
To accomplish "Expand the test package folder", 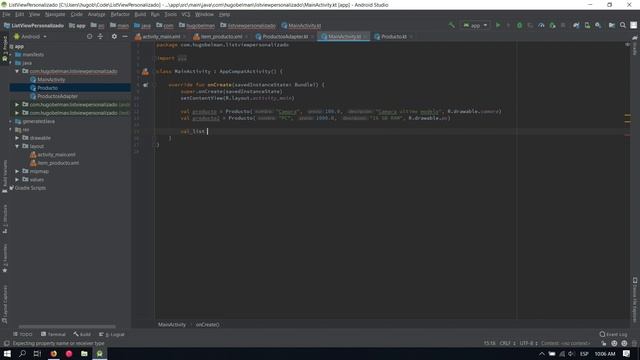I will 17,113.
